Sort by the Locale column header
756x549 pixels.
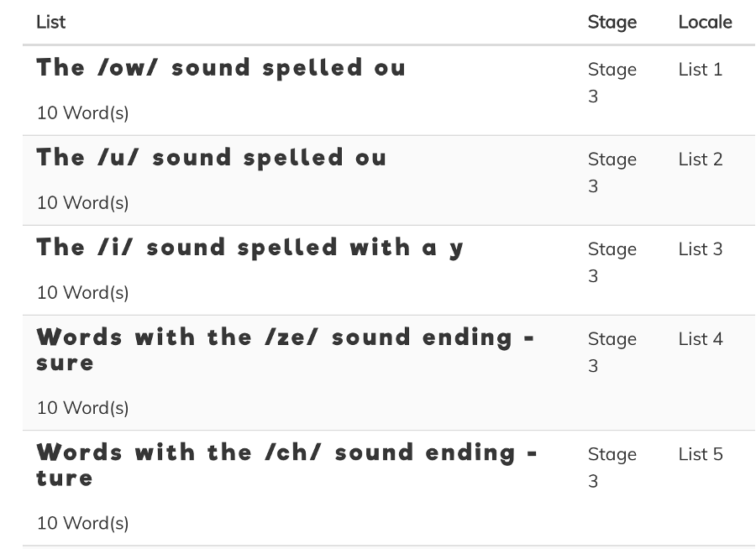[x=705, y=22]
